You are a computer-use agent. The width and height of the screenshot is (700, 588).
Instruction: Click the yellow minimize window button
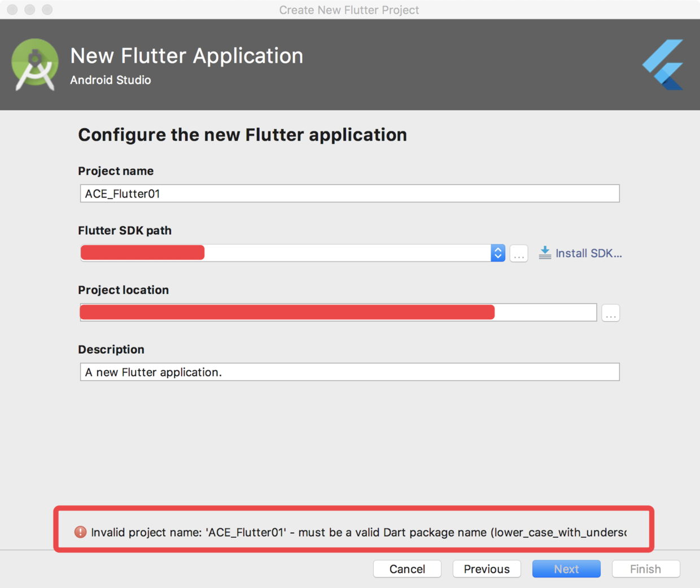click(x=30, y=10)
